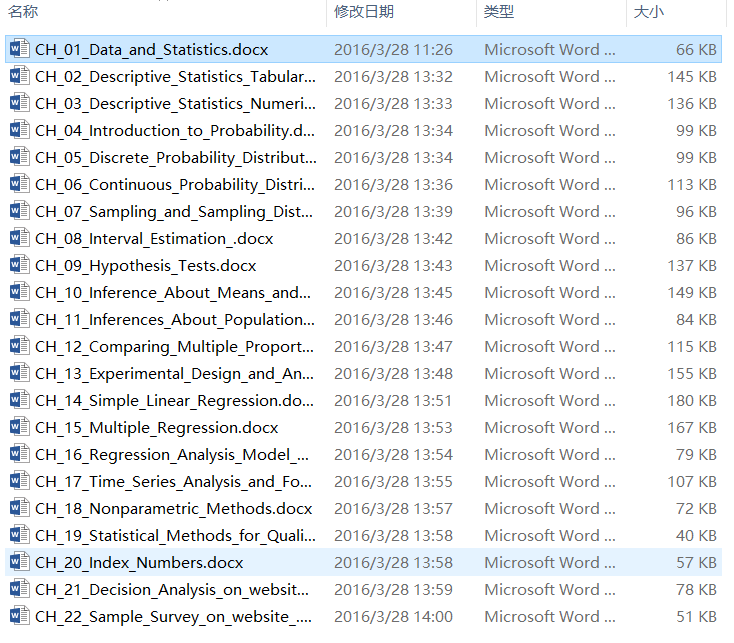The image size is (734, 643).
Task: Click Word icon of CH_01_Data_and_Statistics.docx
Action: (20, 49)
